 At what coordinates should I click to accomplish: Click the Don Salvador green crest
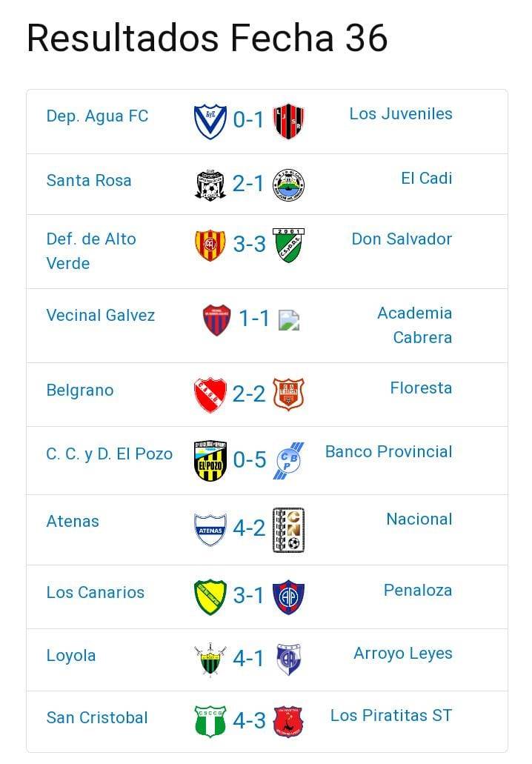click(x=288, y=245)
